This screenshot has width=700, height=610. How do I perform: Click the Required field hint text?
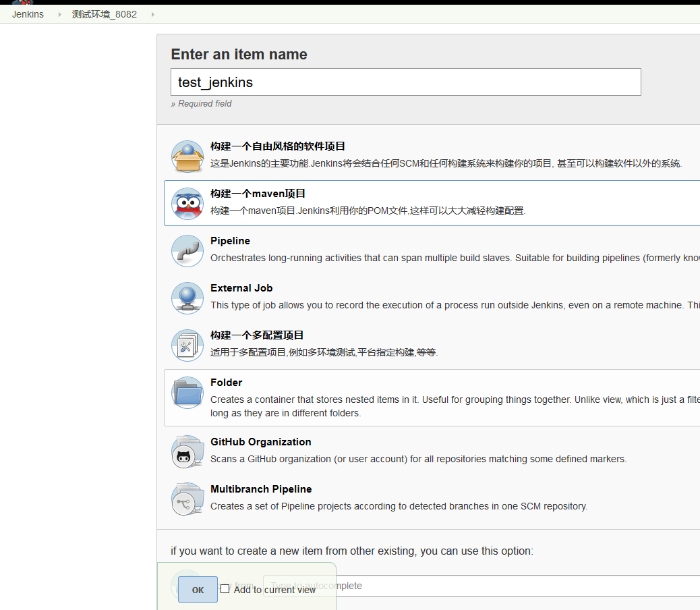[202, 104]
